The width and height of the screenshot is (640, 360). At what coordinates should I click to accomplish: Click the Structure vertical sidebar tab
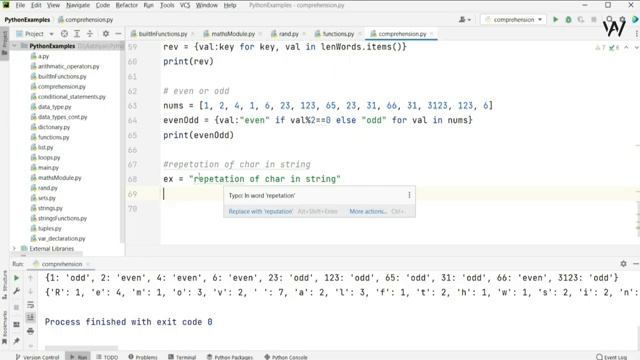pyautogui.click(x=4, y=285)
